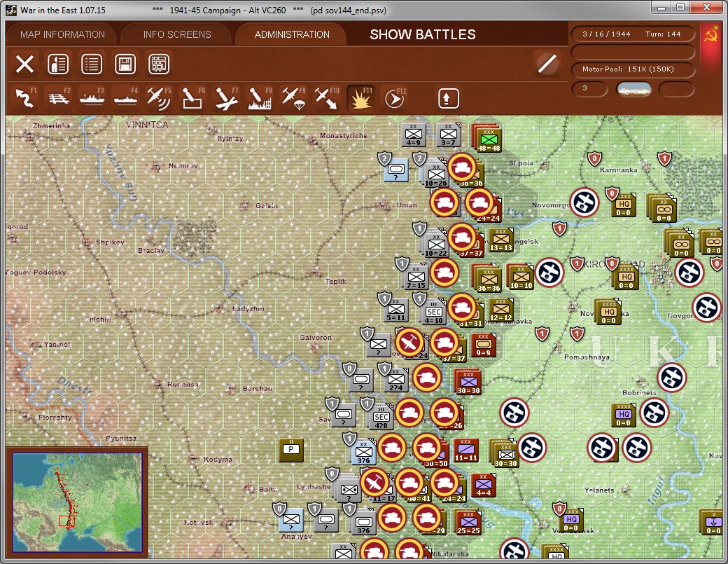Image resolution: width=728 pixels, height=564 pixels.
Task: Select the German 5=11 infantry counter
Action: pyautogui.click(x=395, y=310)
